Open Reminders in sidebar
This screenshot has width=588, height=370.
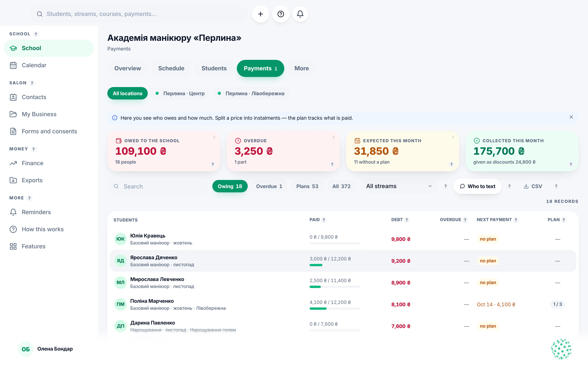click(x=49, y=212)
